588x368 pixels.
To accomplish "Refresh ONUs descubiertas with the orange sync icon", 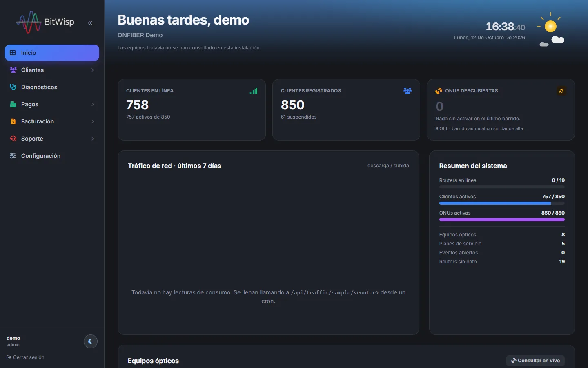I will click(561, 91).
